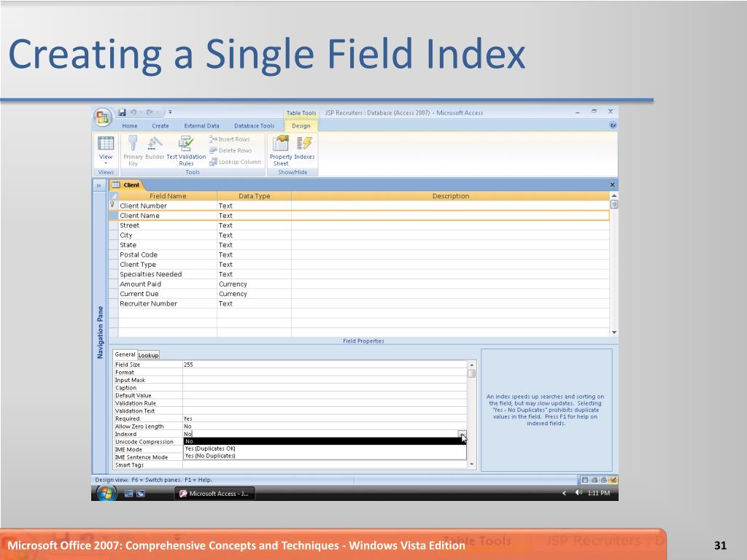Click the Field Size value 255
The image size is (747, 560).
click(x=325, y=365)
